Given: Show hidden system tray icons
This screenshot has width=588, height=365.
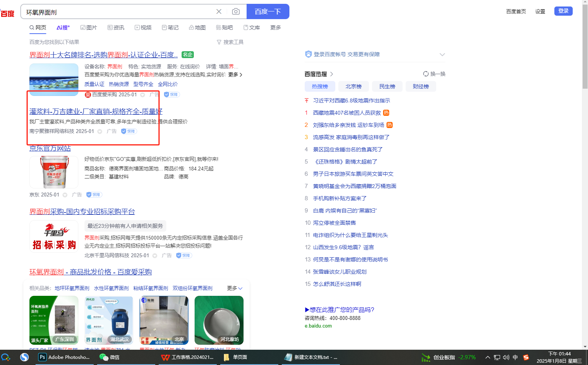Looking at the screenshot, I should pos(487,357).
